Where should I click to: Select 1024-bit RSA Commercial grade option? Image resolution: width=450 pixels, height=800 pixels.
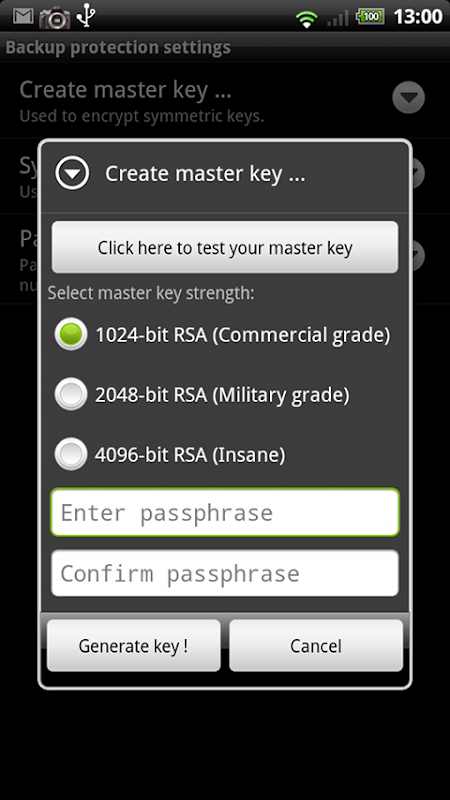pyautogui.click(x=222, y=335)
